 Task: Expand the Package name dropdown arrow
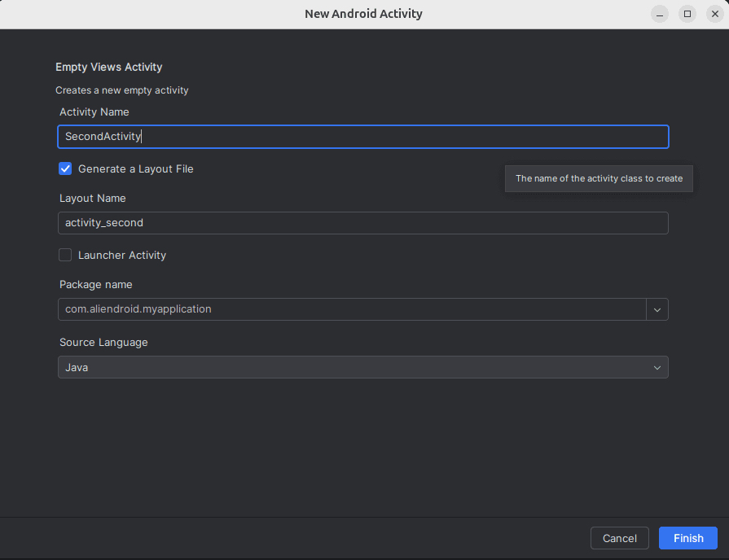pos(657,309)
